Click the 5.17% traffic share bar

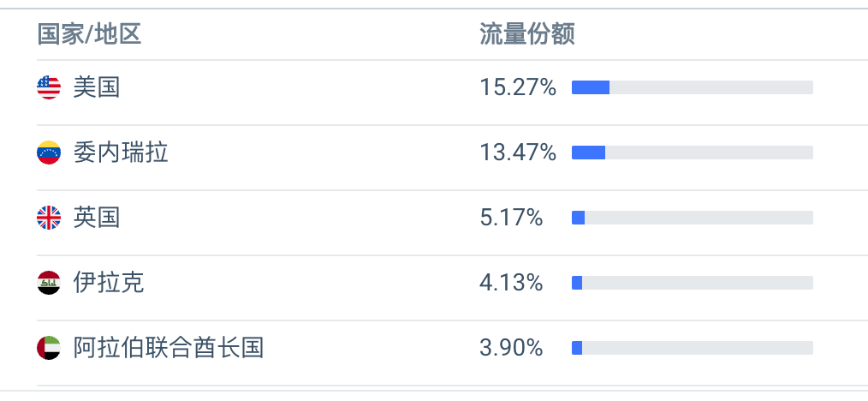692,218
